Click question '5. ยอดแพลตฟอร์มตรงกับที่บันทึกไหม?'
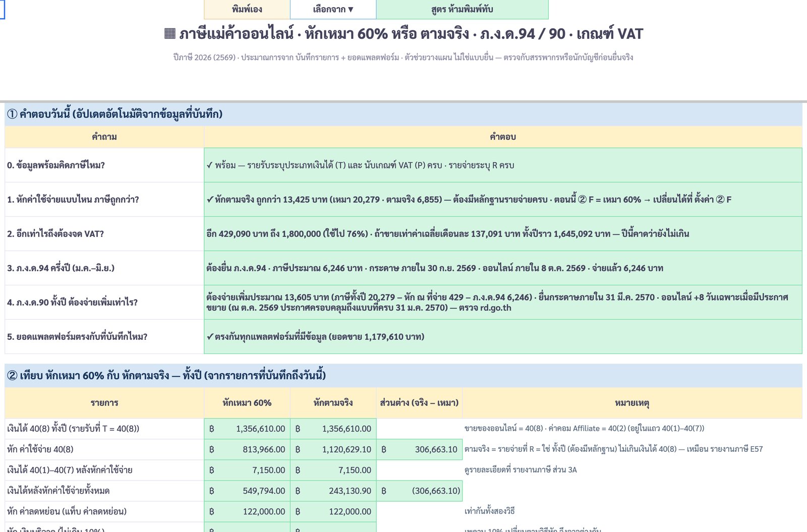 pyautogui.click(x=104, y=336)
